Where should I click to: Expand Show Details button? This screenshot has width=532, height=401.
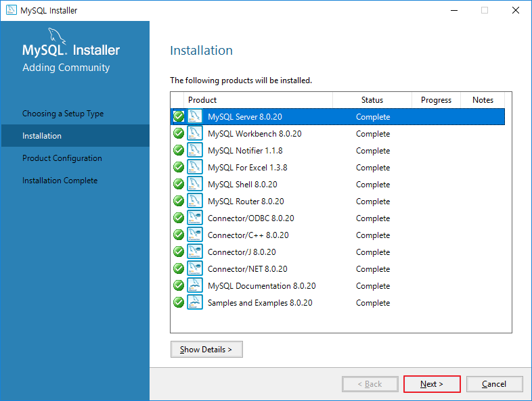coord(206,350)
